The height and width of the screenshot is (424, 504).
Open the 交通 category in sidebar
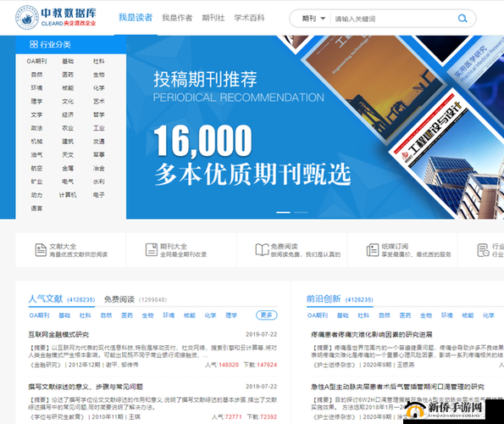98,142
